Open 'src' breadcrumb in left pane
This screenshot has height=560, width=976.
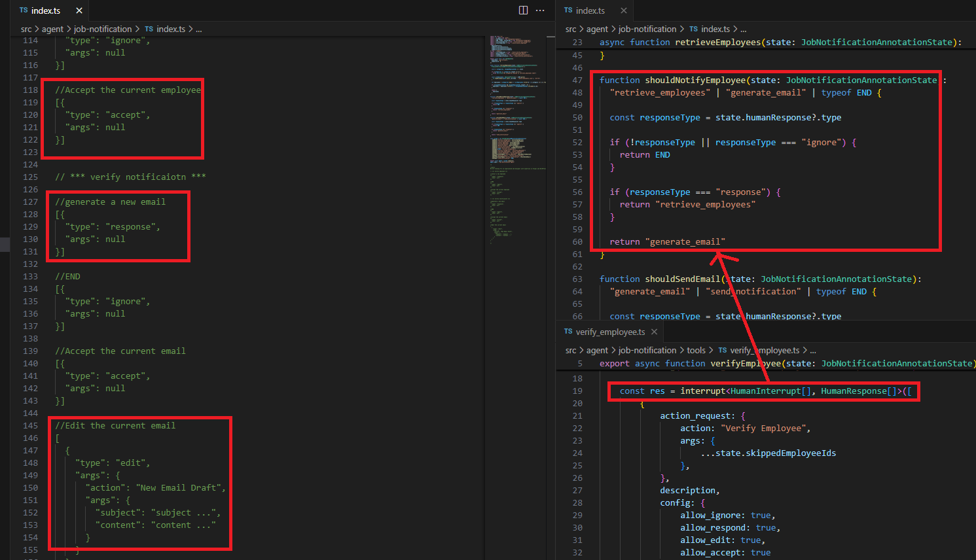click(26, 29)
